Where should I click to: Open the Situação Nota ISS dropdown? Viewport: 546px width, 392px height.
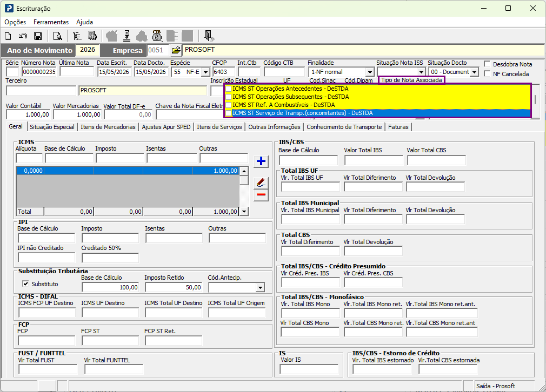[x=421, y=72]
